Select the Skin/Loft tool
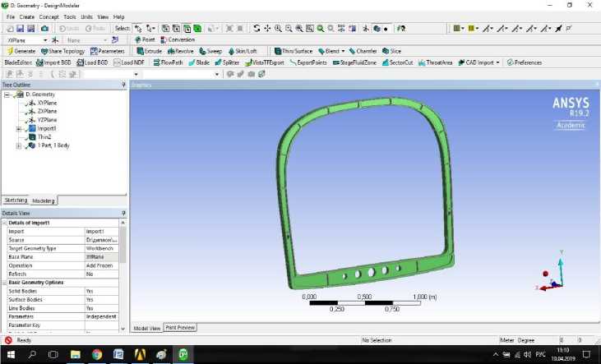This screenshot has height=364, width=601. [x=243, y=51]
